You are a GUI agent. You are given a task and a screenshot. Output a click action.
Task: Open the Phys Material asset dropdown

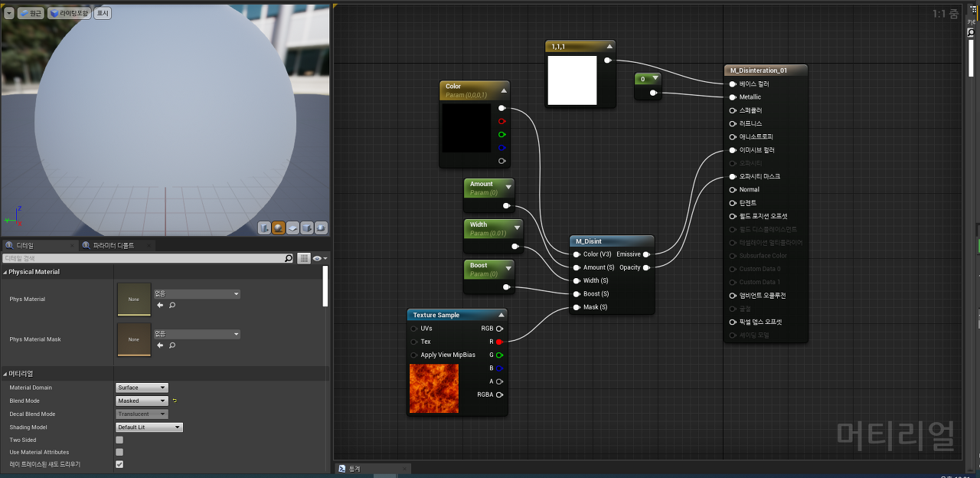(198, 293)
